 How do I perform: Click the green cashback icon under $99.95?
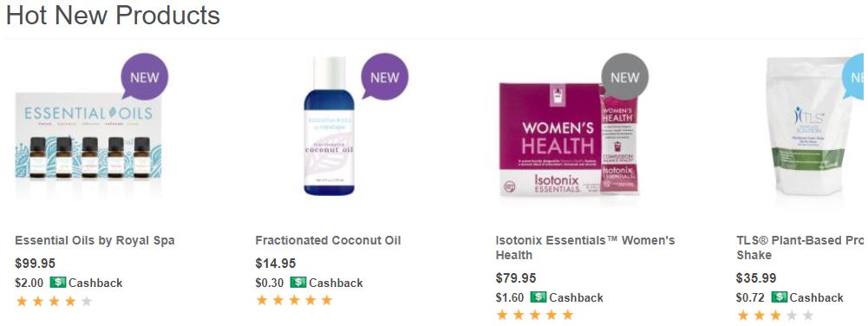57,283
